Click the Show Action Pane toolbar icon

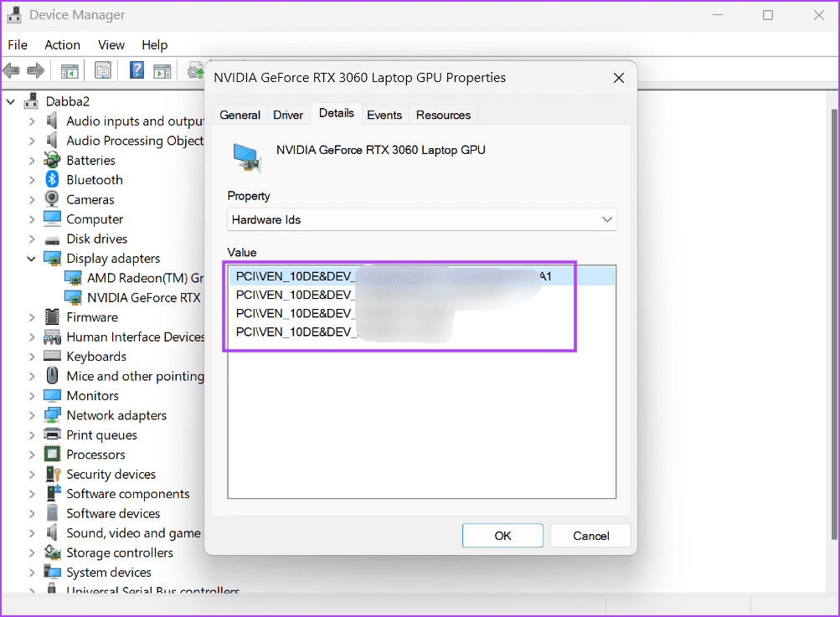point(162,69)
